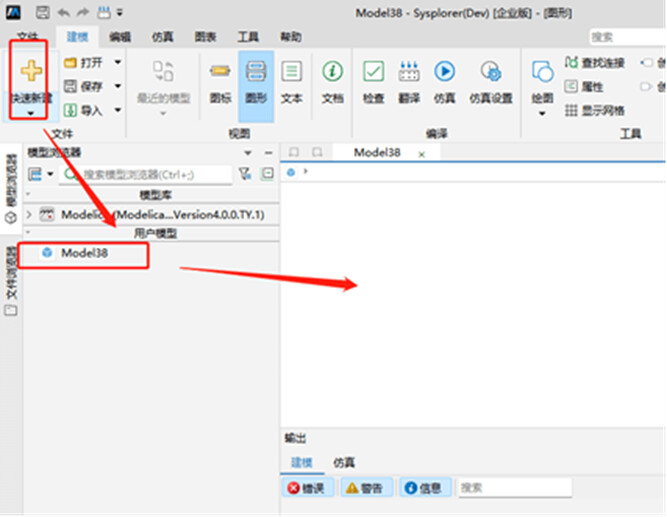This screenshot has height=517, width=667.
Task: Click the save icon in the quick access bar
Action: 43,13
